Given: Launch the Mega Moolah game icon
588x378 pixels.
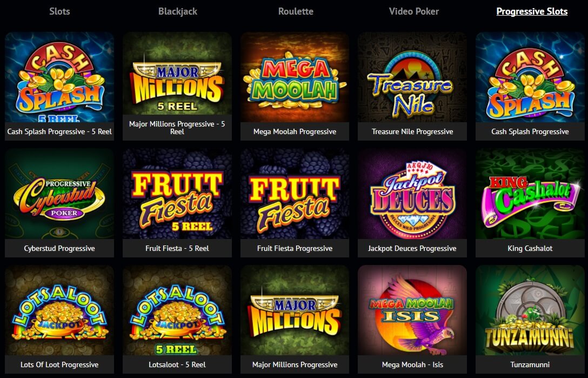Looking at the screenshot, I should [295, 77].
